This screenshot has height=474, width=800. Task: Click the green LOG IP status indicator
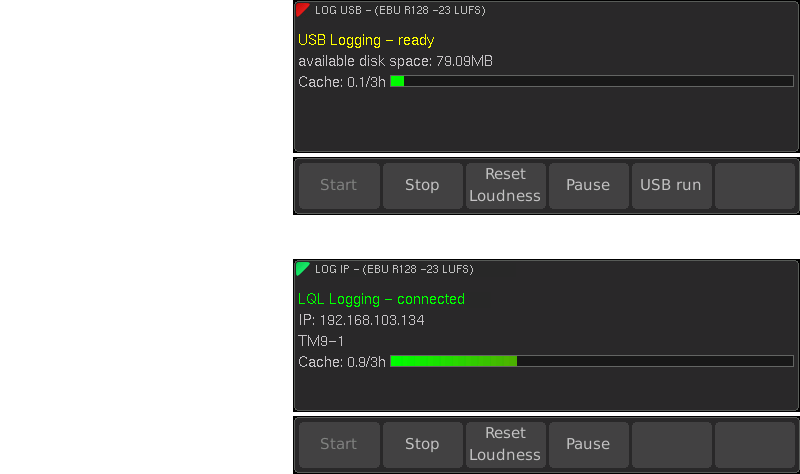[302, 268]
